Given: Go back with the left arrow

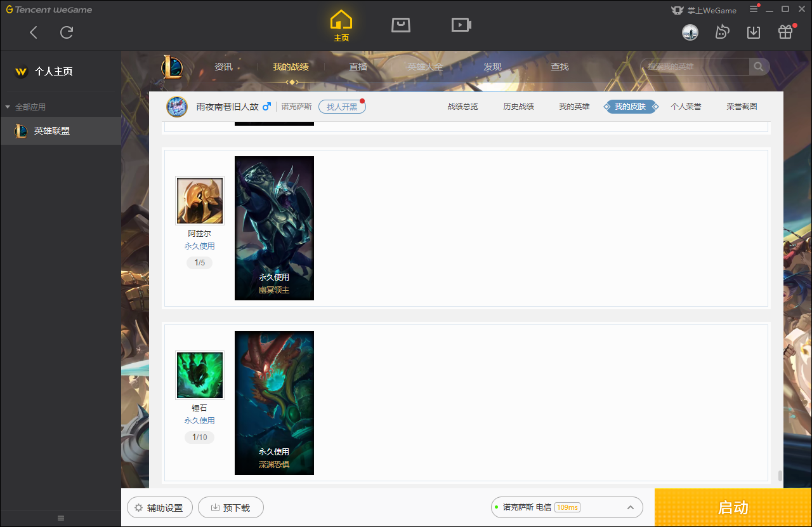Looking at the screenshot, I should click(x=34, y=32).
